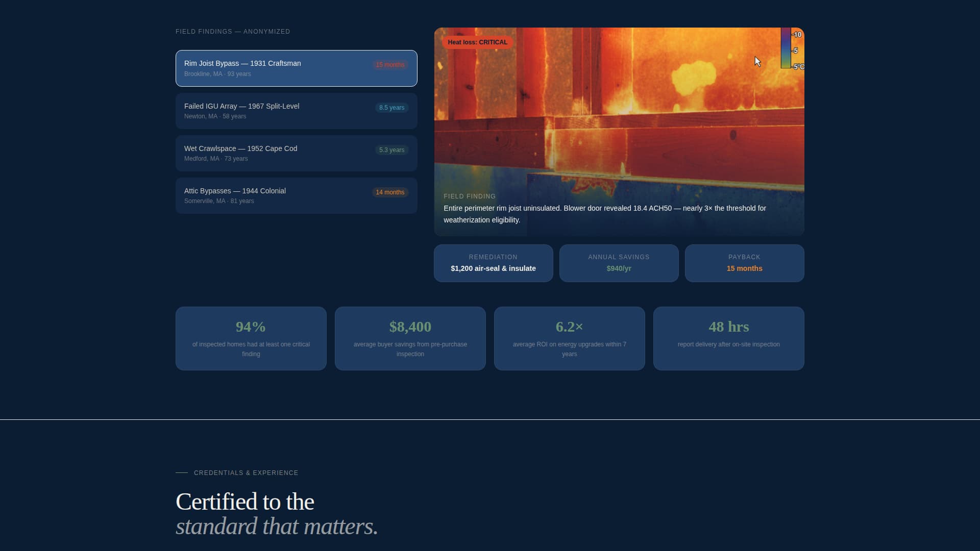Click the REMEDIATION $1,200 air-seal card

[x=493, y=263]
